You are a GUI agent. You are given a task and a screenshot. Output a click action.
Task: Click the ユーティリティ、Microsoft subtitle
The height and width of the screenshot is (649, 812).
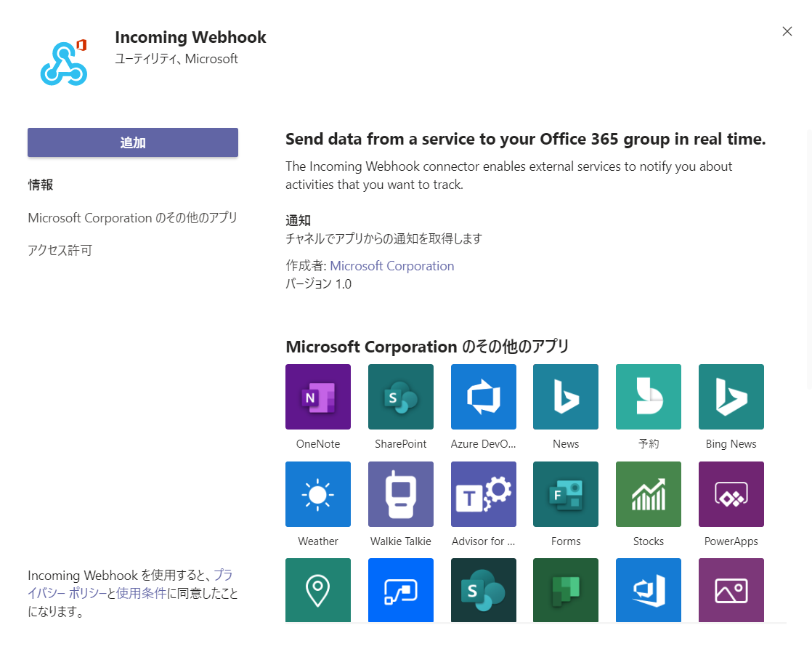click(x=176, y=59)
